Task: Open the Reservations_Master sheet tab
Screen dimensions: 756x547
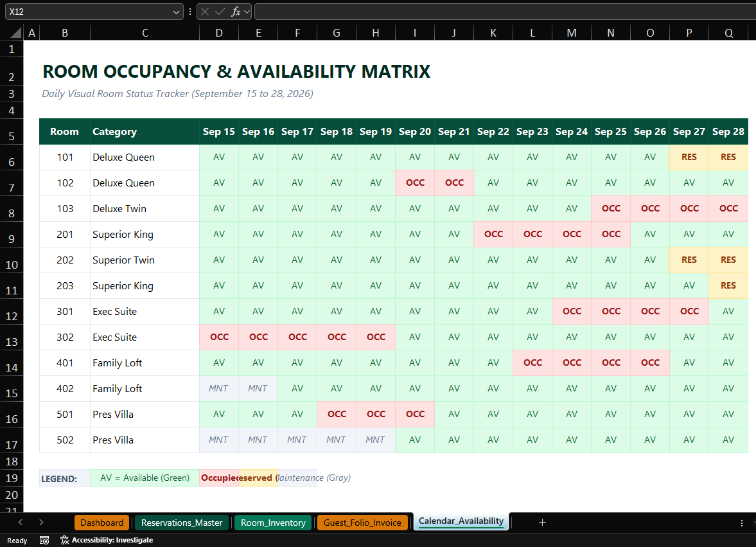Action: [x=182, y=523]
